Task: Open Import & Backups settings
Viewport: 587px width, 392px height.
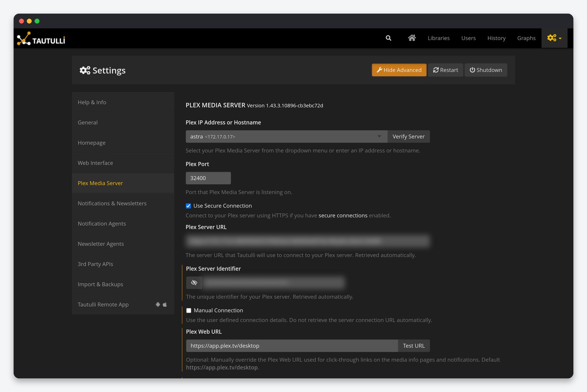Action: coord(123,284)
